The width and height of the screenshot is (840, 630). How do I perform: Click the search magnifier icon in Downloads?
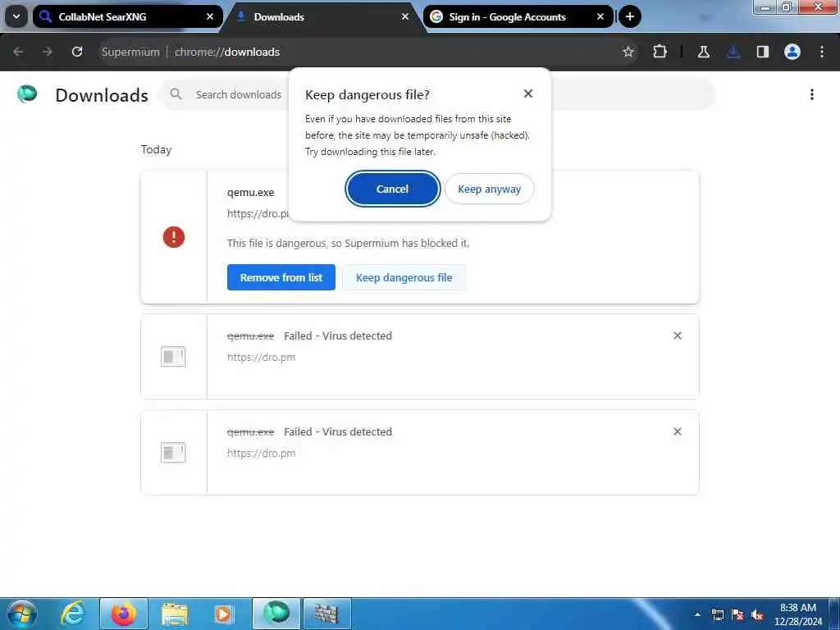[x=176, y=94]
